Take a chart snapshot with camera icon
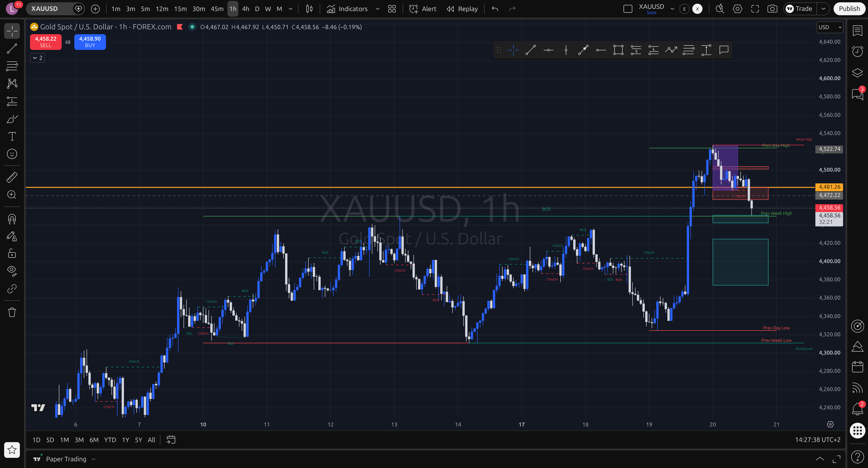 tap(772, 9)
